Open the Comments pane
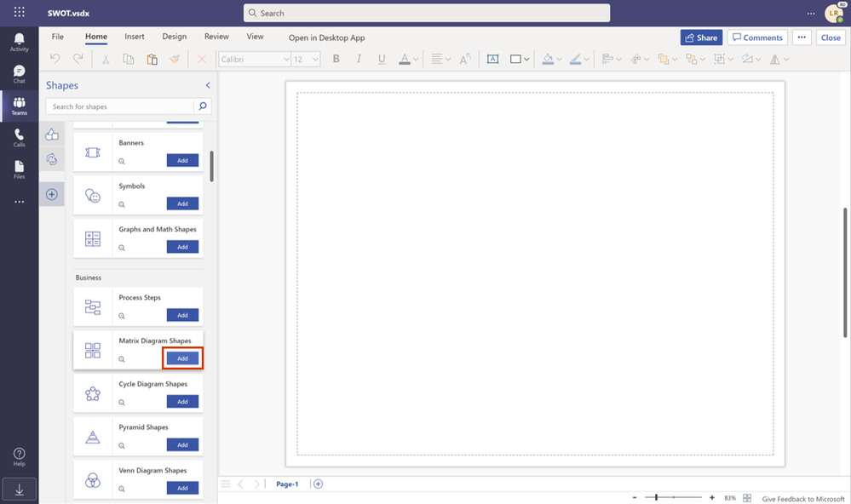The image size is (851, 504). tap(757, 37)
